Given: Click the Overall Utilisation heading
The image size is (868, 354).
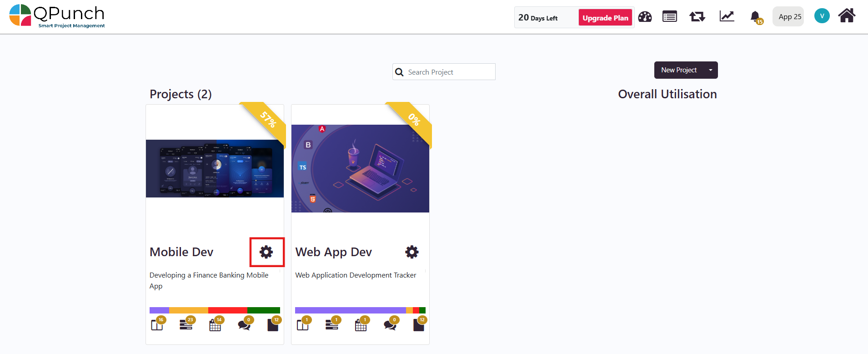Looking at the screenshot, I should [667, 94].
